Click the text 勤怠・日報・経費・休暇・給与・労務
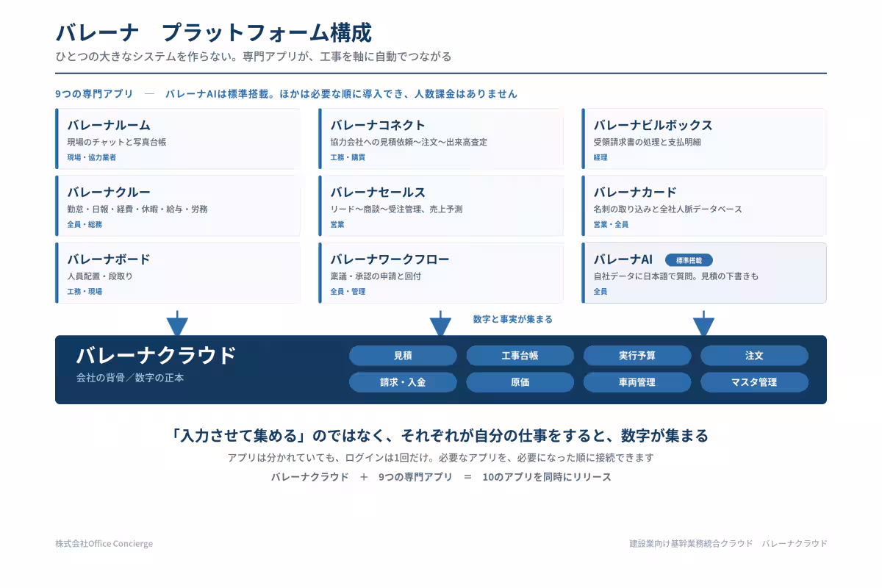This screenshot has width=882, height=588. tap(137, 209)
